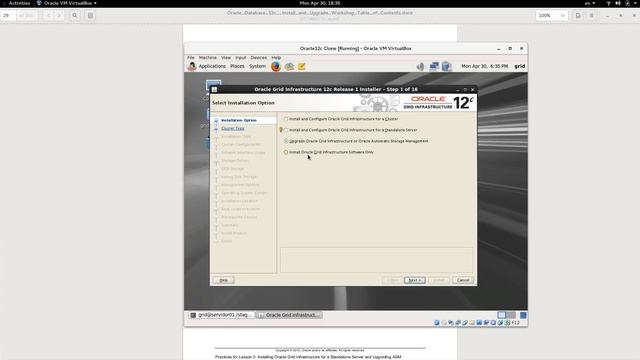This screenshot has height=360, width=640.
Task: Open the VirtualBox View menu
Action: click(x=226, y=58)
